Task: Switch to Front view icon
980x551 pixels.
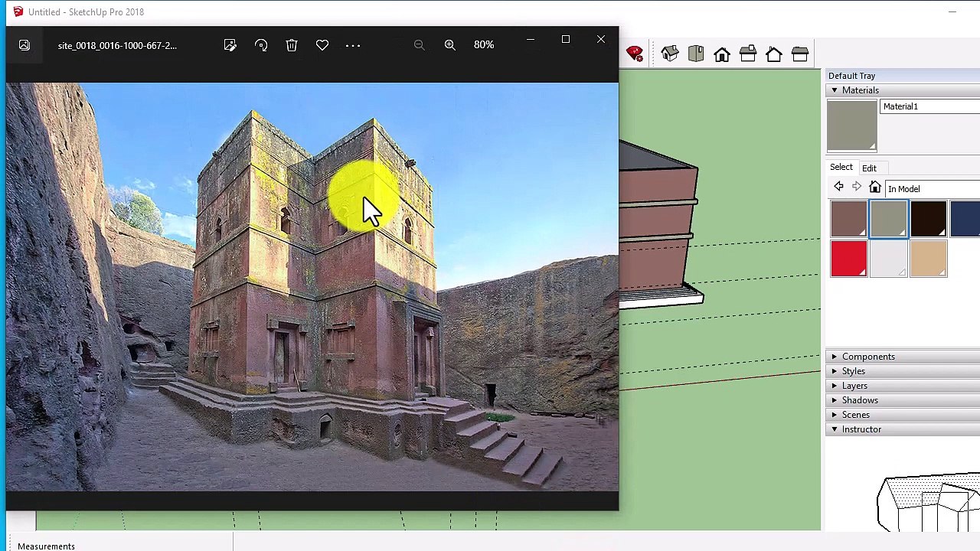Action: coord(722,54)
